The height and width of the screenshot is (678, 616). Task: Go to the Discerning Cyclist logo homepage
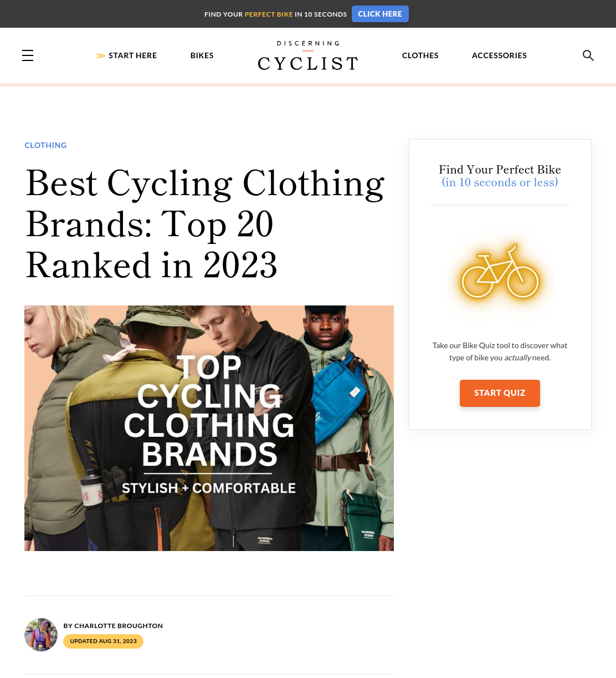pyautogui.click(x=308, y=55)
